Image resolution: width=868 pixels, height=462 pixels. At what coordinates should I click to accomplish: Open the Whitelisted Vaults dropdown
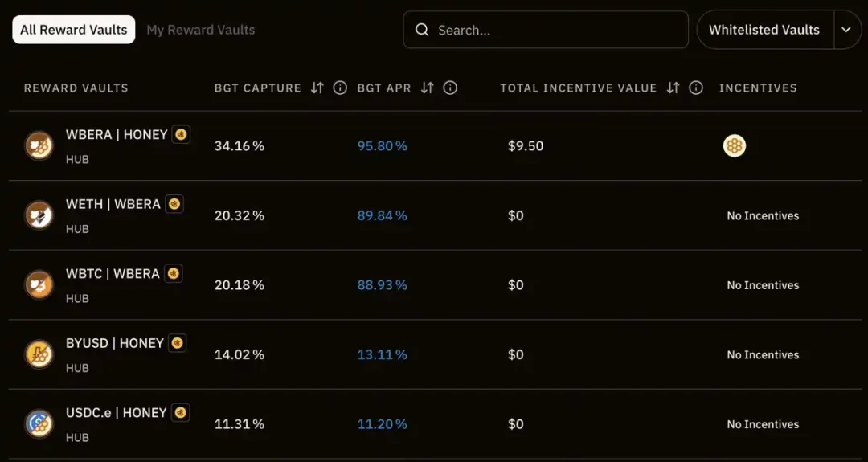click(x=764, y=30)
